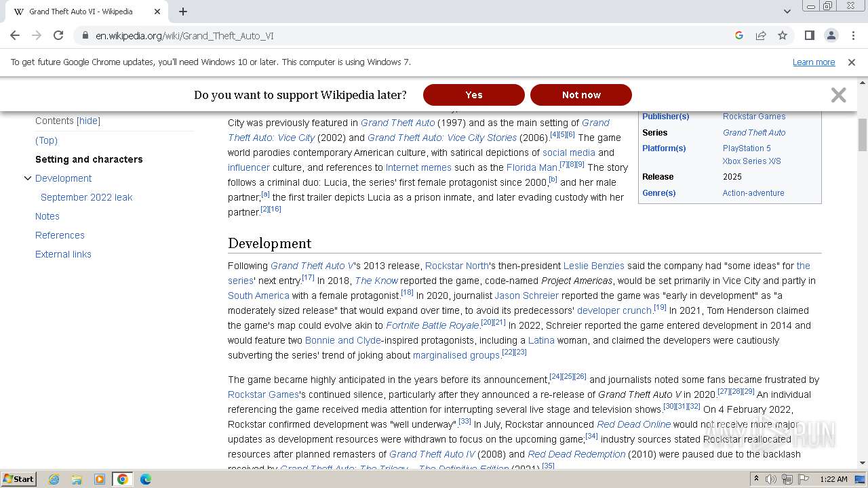
Task: Hide the Contents sidebar
Action: coord(88,121)
